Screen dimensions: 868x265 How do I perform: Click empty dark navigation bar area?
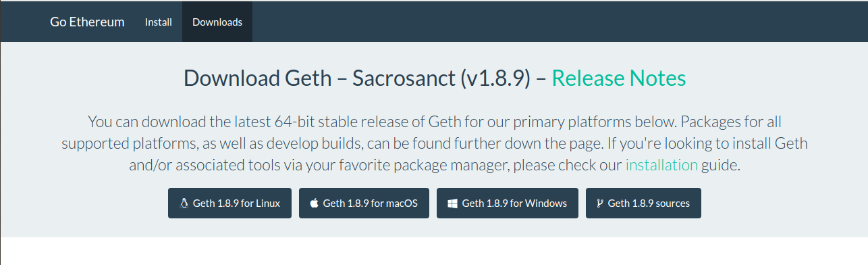(x=540, y=22)
